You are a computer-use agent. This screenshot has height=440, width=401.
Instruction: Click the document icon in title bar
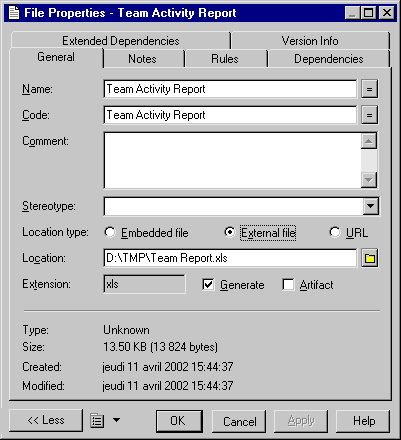(x=14, y=13)
